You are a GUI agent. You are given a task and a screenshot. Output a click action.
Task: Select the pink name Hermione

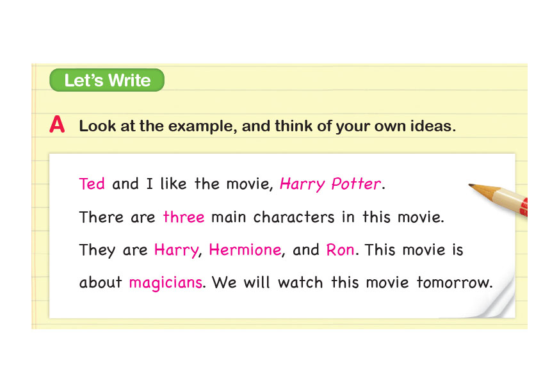[245, 250]
